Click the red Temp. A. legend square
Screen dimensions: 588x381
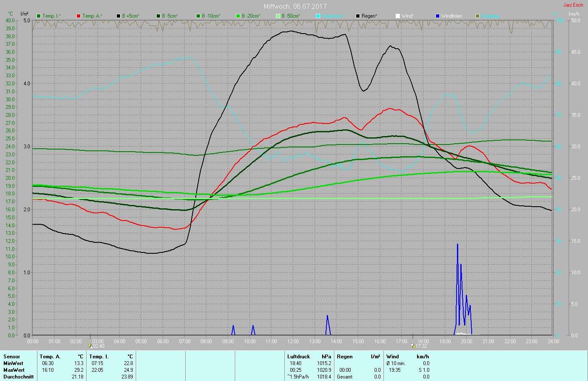79,16
